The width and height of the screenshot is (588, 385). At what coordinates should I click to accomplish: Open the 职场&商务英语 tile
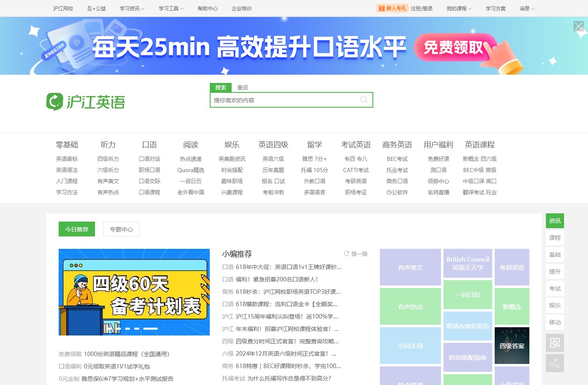point(468,326)
